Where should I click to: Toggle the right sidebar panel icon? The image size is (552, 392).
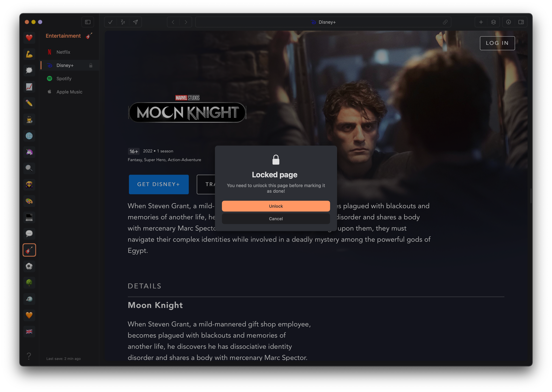[x=521, y=22]
